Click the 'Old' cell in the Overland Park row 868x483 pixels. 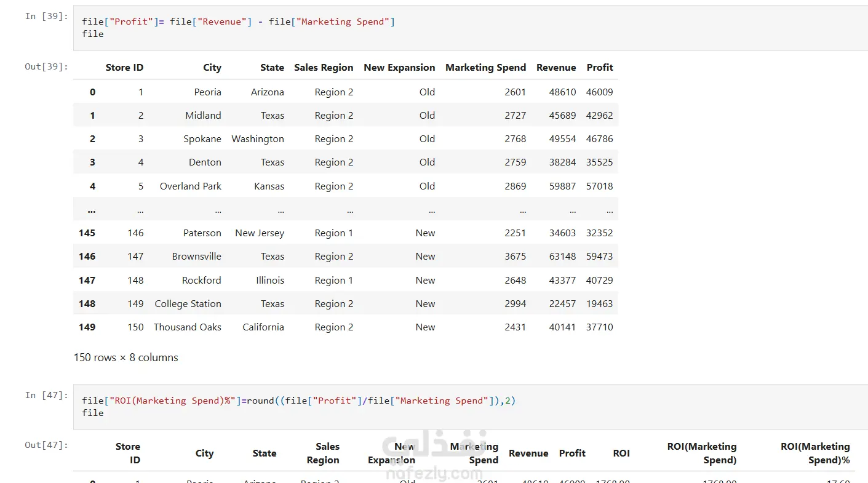(427, 186)
